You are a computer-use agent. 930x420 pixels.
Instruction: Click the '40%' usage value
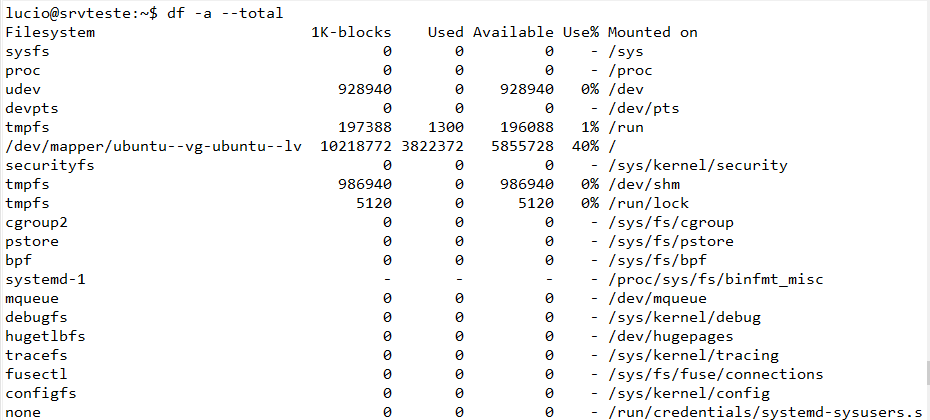584,146
